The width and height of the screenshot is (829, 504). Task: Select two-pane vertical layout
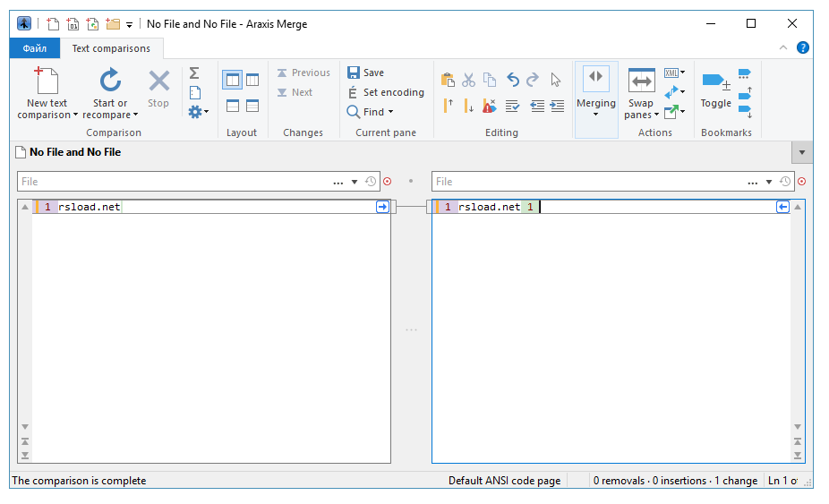(x=233, y=80)
